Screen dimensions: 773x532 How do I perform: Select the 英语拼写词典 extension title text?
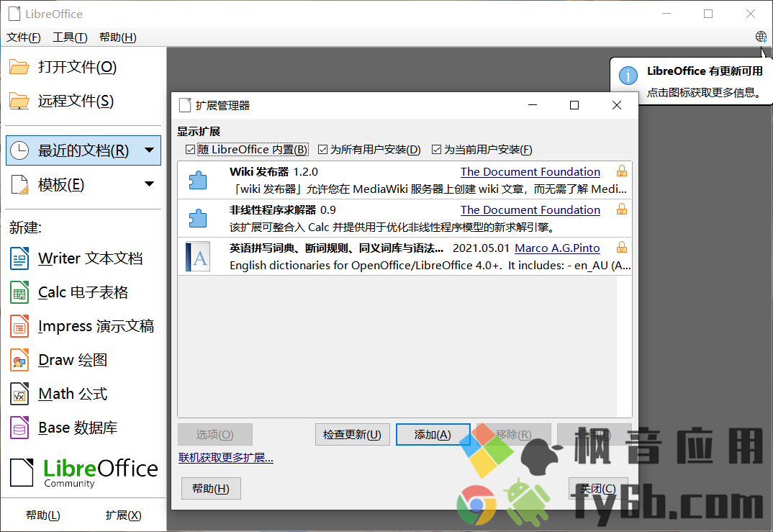coord(337,248)
